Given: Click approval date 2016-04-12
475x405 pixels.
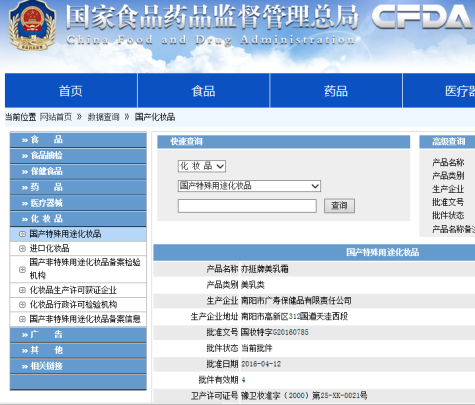Looking at the screenshot, I should 261,364.
